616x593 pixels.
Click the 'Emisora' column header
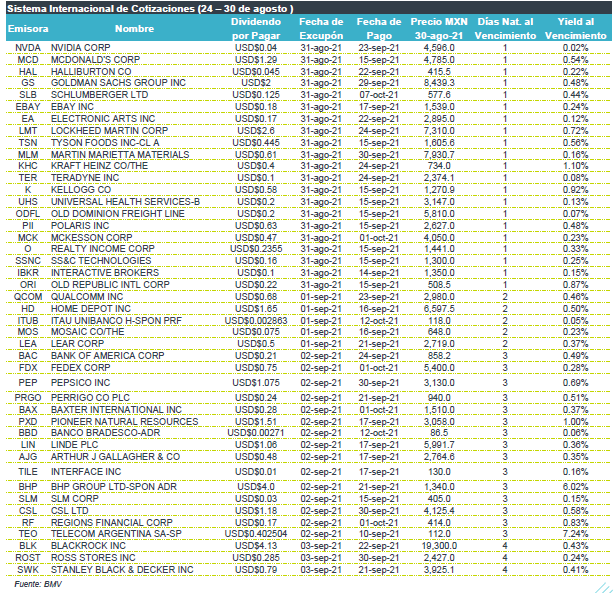(x=28, y=29)
